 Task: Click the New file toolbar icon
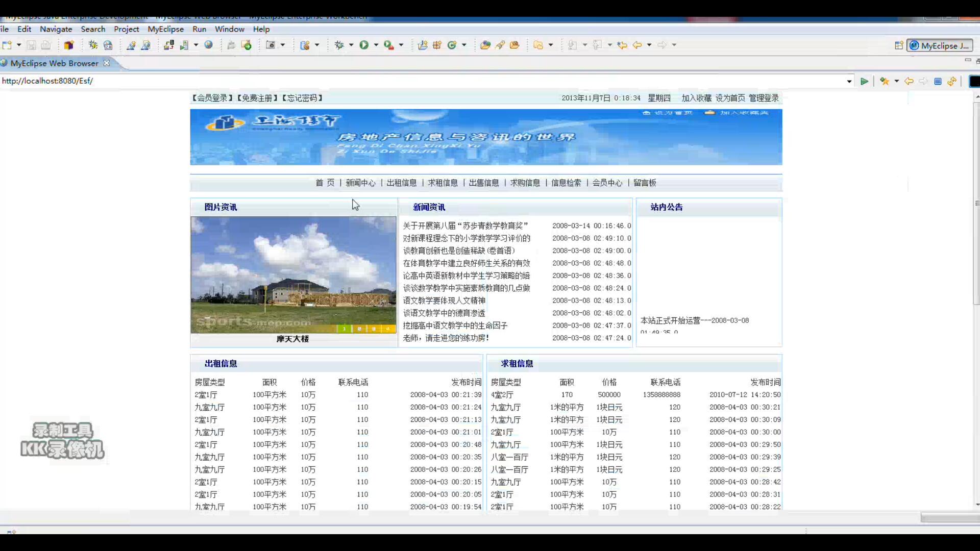[x=7, y=45]
